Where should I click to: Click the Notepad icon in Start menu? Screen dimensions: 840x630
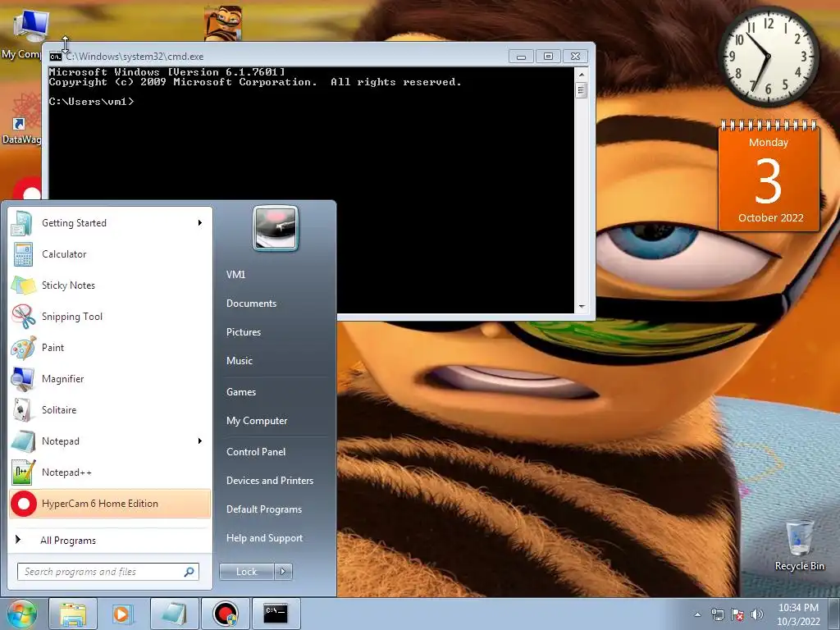tap(23, 441)
